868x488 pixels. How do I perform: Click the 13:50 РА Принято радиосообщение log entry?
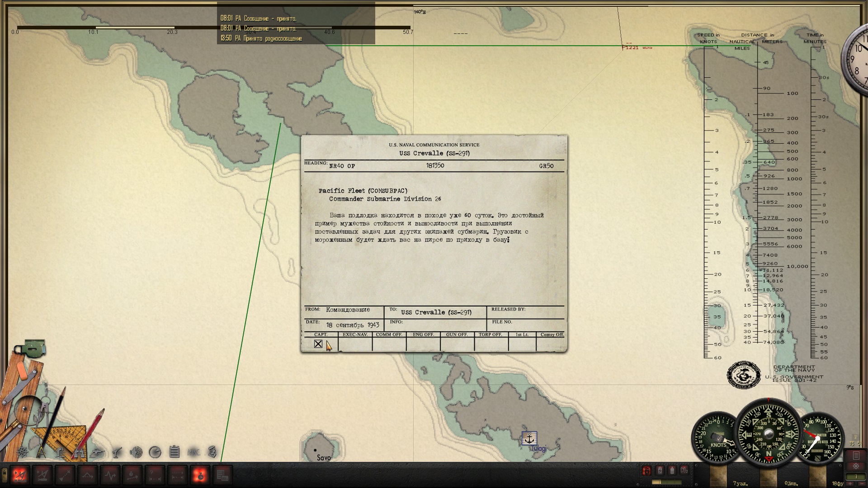pos(261,38)
